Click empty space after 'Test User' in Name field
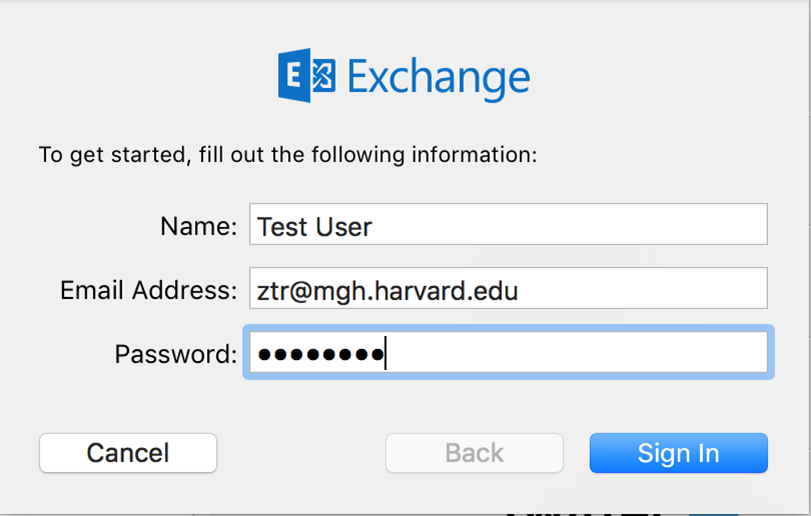 (569, 224)
